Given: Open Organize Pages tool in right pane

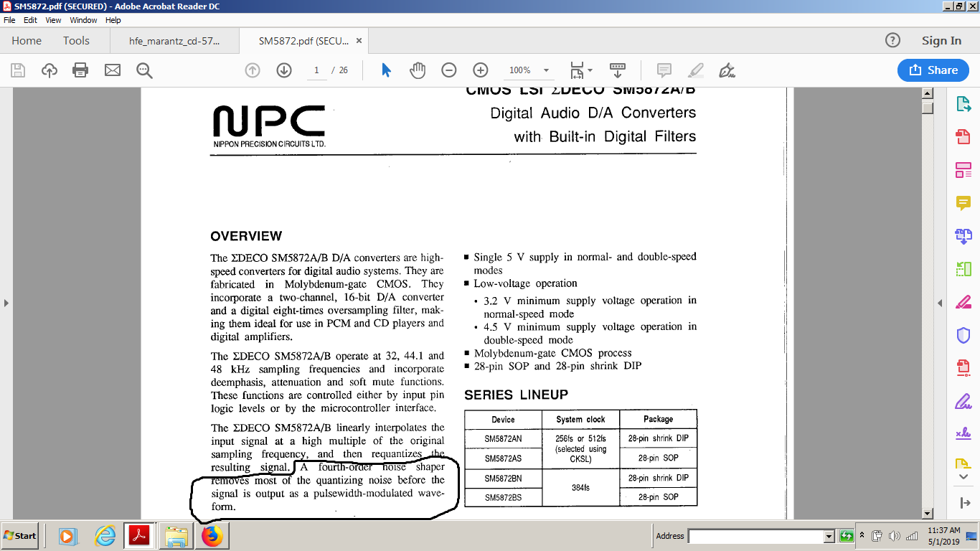Looking at the screenshot, I should click(963, 269).
